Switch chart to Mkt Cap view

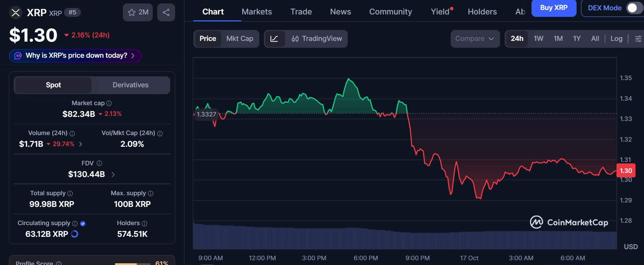[240, 39]
